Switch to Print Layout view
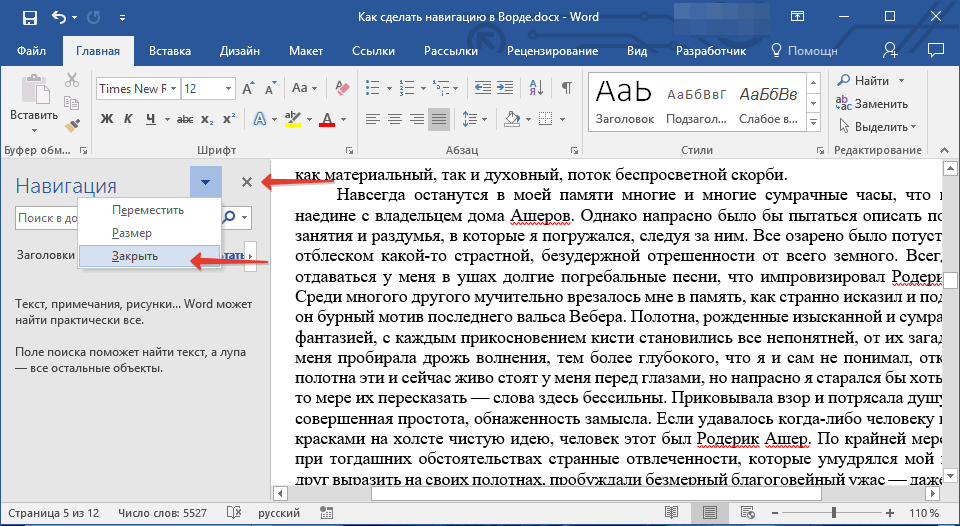This screenshot has width=960, height=526. (x=710, y=513)
